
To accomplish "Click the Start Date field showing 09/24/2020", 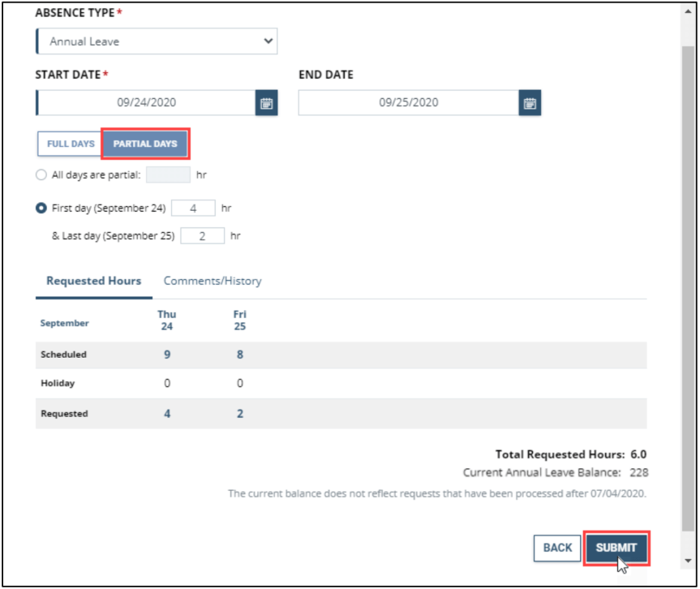I will [x=146, y=102].
